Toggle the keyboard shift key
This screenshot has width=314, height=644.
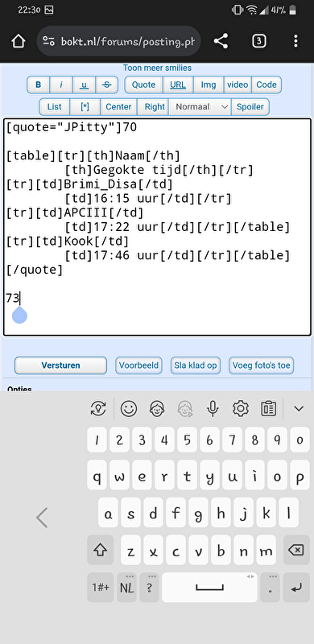pyautogui.click(x=101, y=550)
